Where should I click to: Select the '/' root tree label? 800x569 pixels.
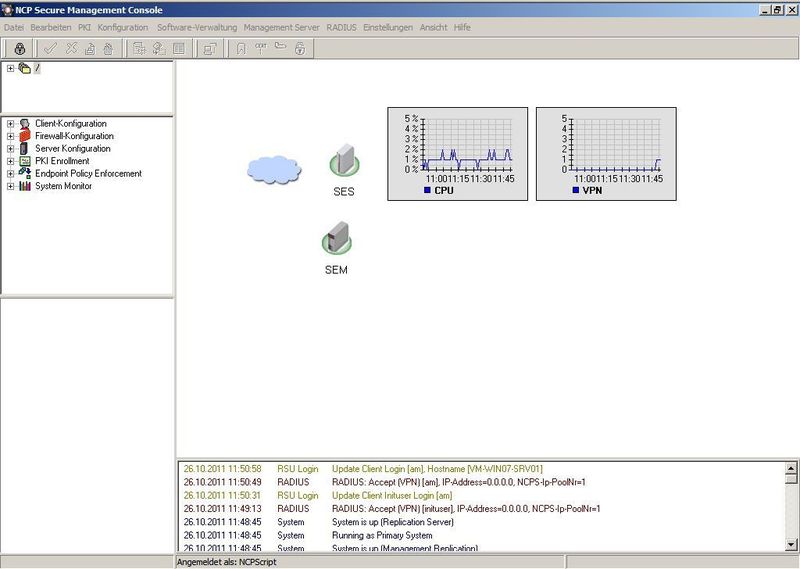(37, 68)
